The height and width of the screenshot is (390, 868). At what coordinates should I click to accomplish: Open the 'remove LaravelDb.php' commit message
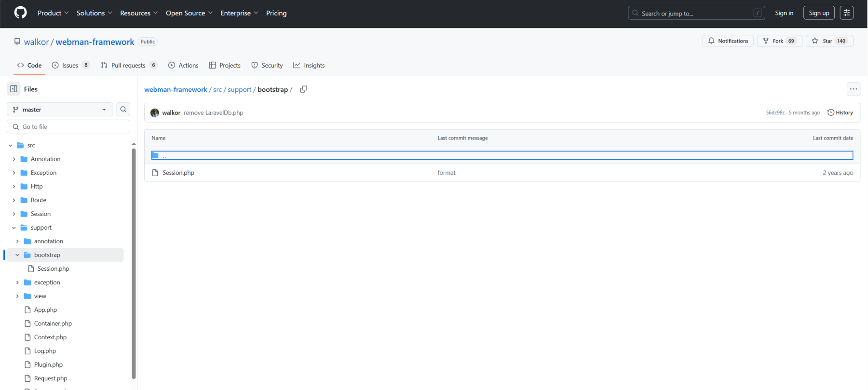213,113
